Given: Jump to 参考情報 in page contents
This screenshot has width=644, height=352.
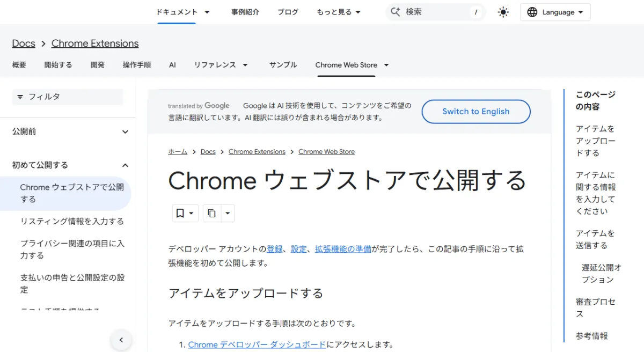Looking at the screenshot, I should click(x=592, y=336).
